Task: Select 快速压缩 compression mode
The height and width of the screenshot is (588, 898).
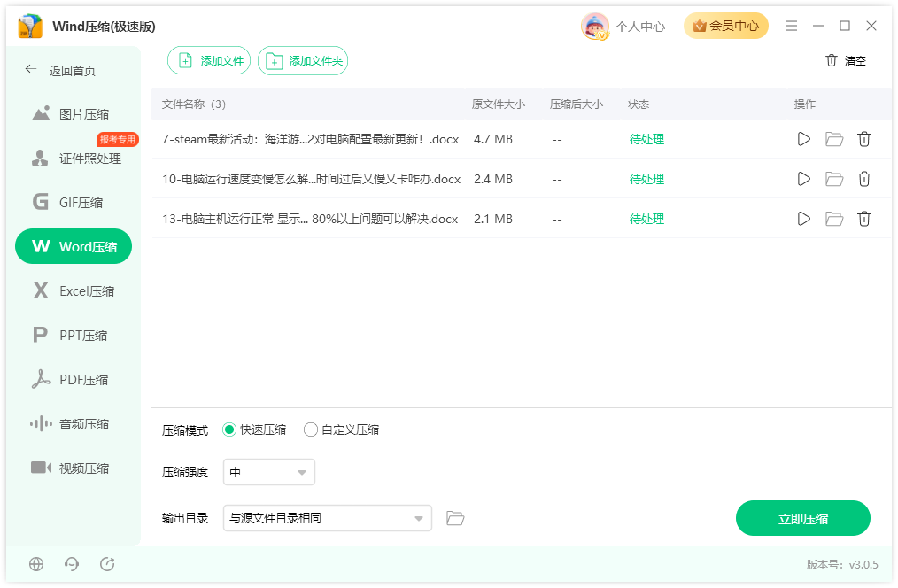Action: pos(254,430)
